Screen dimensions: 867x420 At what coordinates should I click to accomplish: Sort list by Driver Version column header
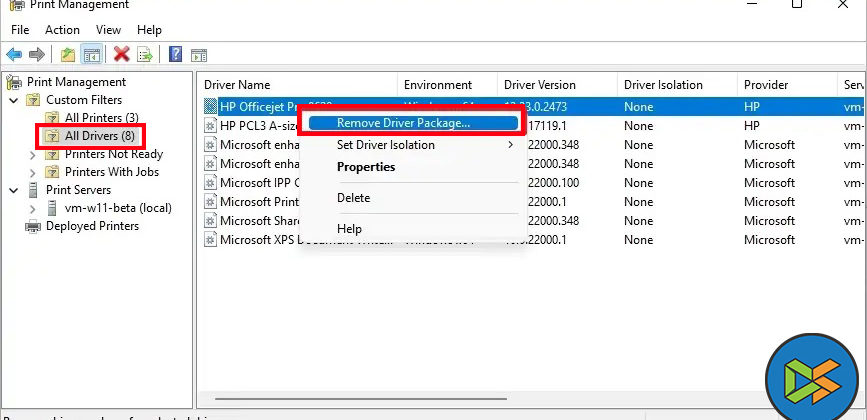(x=540, y=85)
